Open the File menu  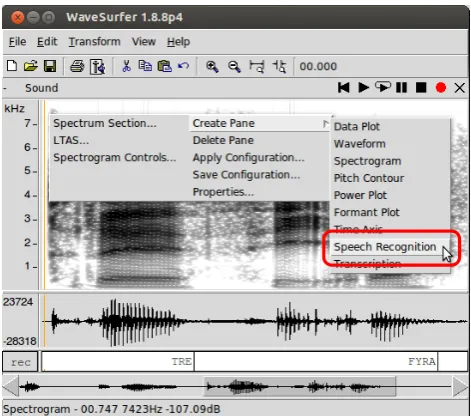(x=17, y=42)
